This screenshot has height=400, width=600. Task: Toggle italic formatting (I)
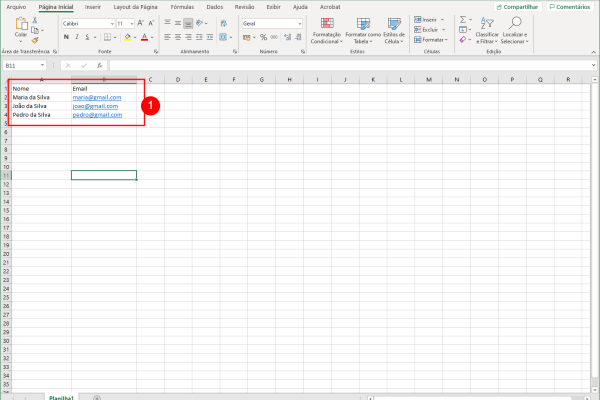tap(76, 37)
